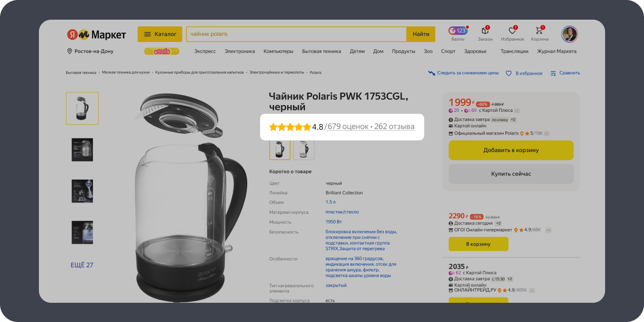Click the Яндекс Маркет logo
The height and width of the screenshot is (322, 644).
97,34
